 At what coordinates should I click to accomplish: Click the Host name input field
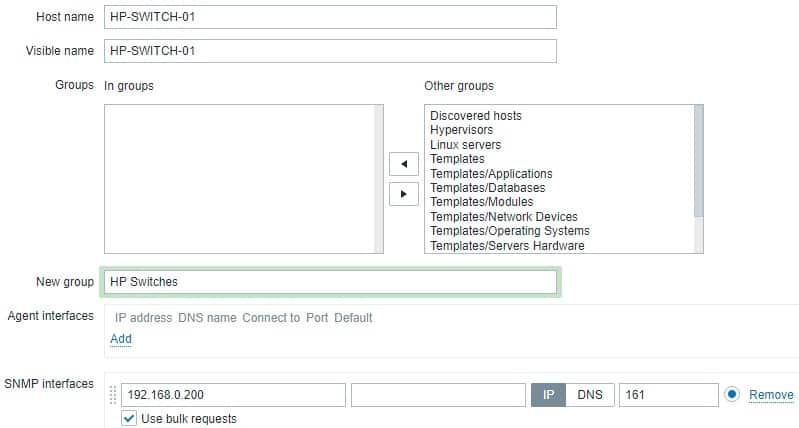pos(330,17)
